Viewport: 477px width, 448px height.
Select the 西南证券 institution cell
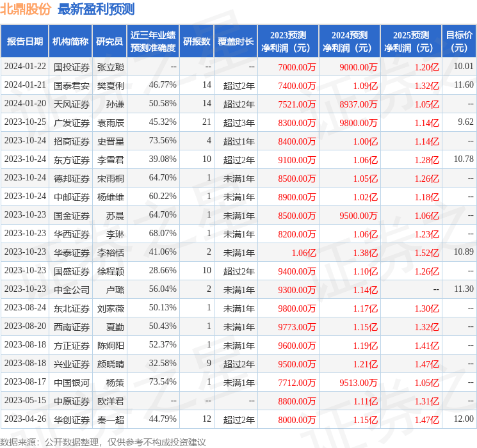pyautogui.click(x=72, y=327)
